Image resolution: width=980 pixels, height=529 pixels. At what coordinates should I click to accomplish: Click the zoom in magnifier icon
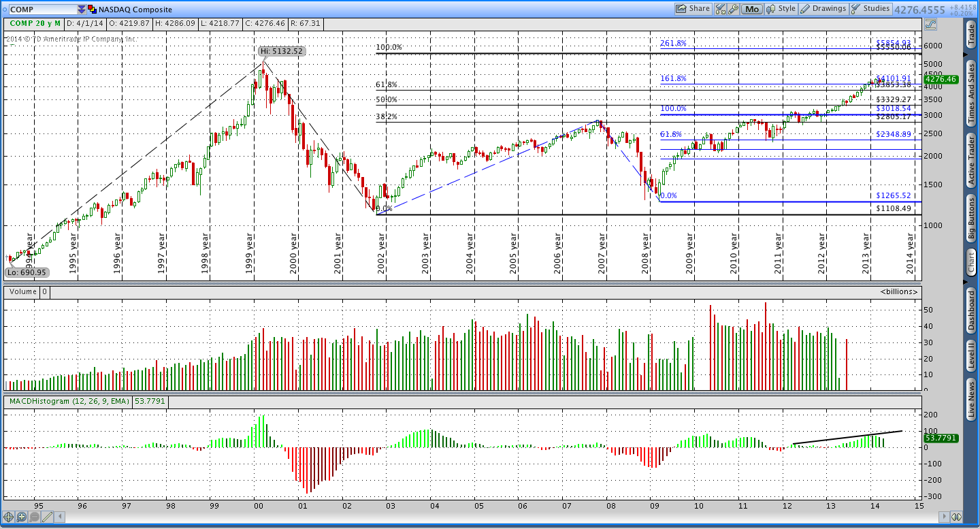22,517
